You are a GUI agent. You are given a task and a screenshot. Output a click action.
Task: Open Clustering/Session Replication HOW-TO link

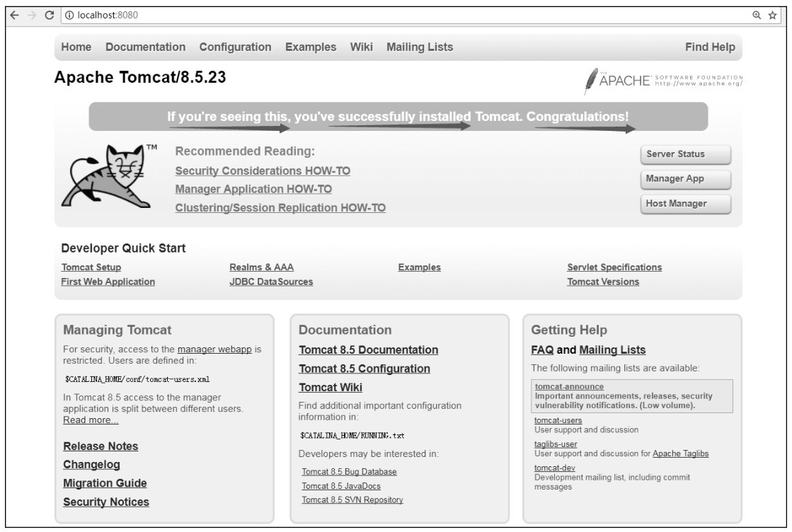click(x=280, y=208)
